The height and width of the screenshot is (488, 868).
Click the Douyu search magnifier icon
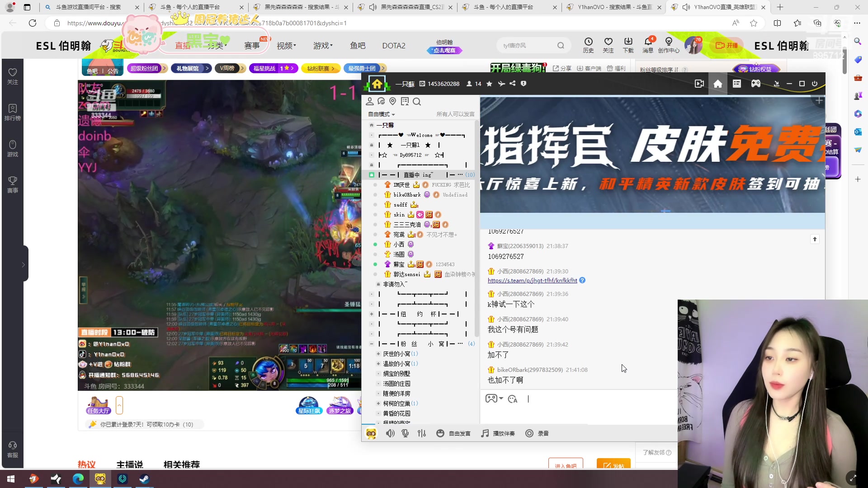click(x=561, y=45)
